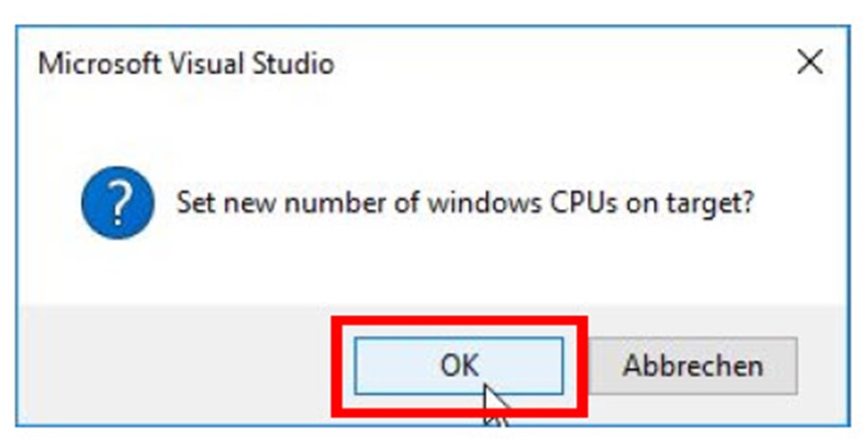Click the Microsoft Visual Studio title text
Screen dimensions: 868x448
(186, 65)
